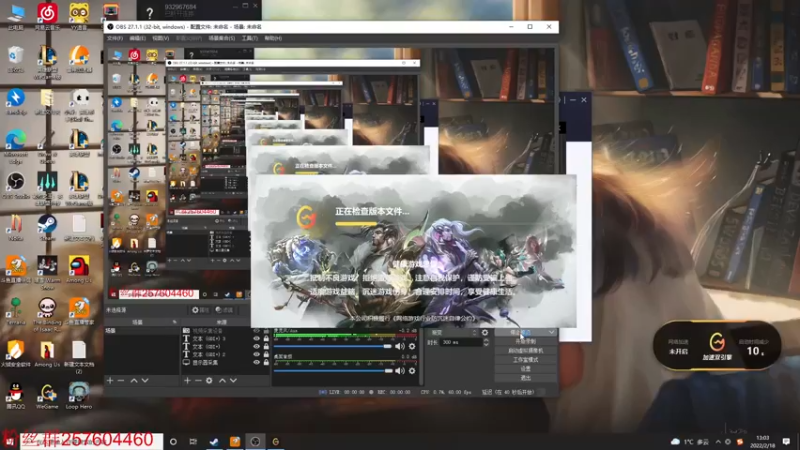The image size is (800, 450).
Task: Launch the WeGame desktop shortcut
Action: pos(47,397)
